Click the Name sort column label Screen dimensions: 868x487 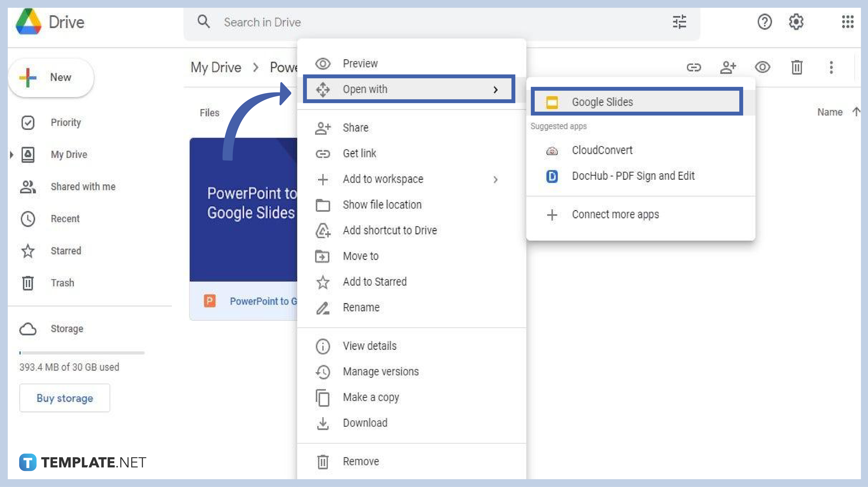tap(830, 112)
